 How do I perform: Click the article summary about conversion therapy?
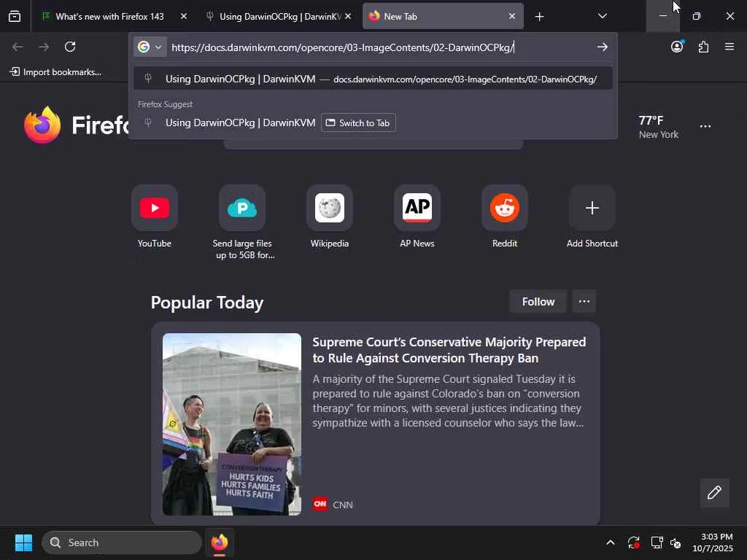pyautogui.click(x=449, y=401)
